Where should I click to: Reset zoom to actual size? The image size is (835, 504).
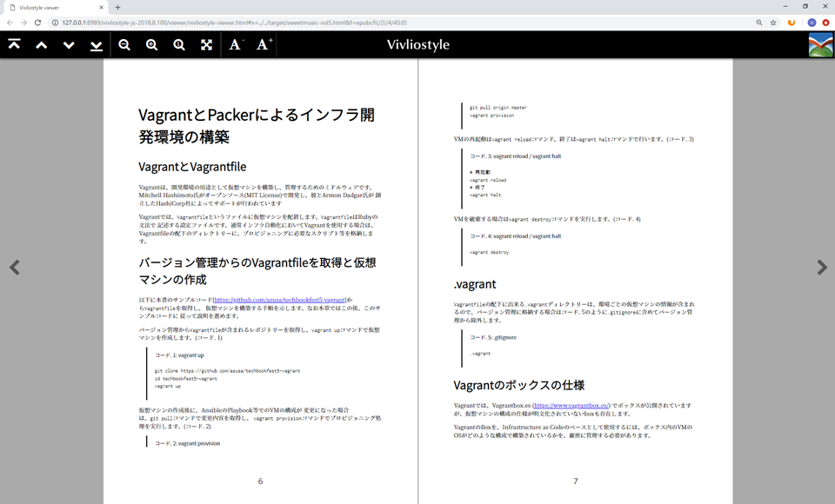point(179,44)
